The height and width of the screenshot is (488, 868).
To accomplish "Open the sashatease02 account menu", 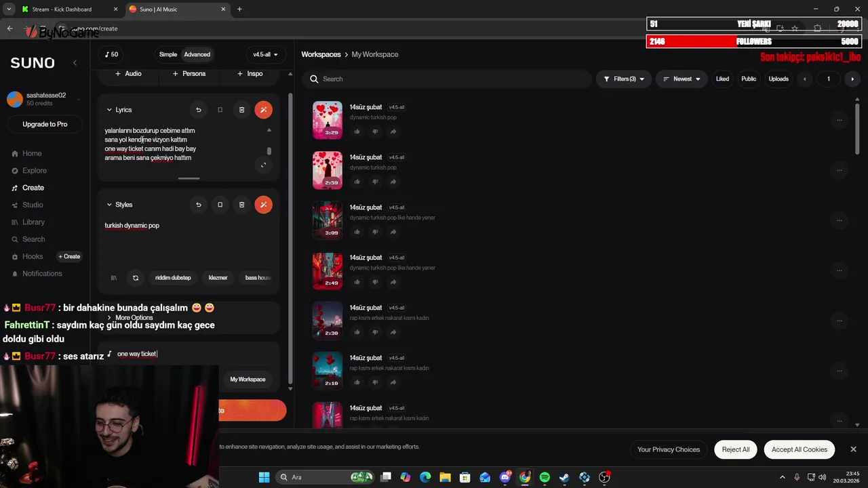I will 45,99.
